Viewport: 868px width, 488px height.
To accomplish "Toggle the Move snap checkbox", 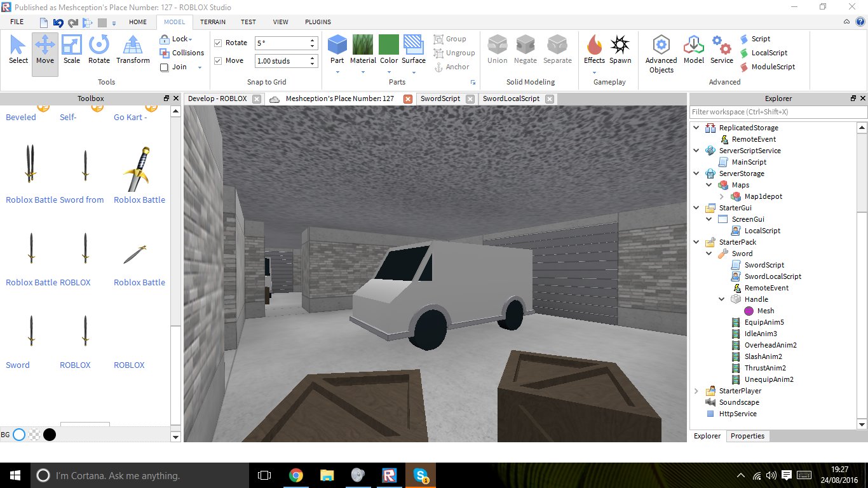I will pyautogui.click(x=218, y=61).
